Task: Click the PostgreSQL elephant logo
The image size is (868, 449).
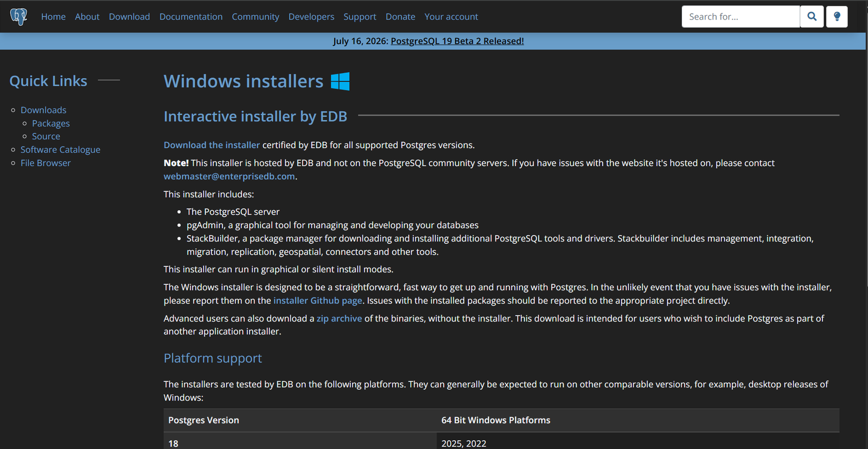Action: (x=18, y=16)
